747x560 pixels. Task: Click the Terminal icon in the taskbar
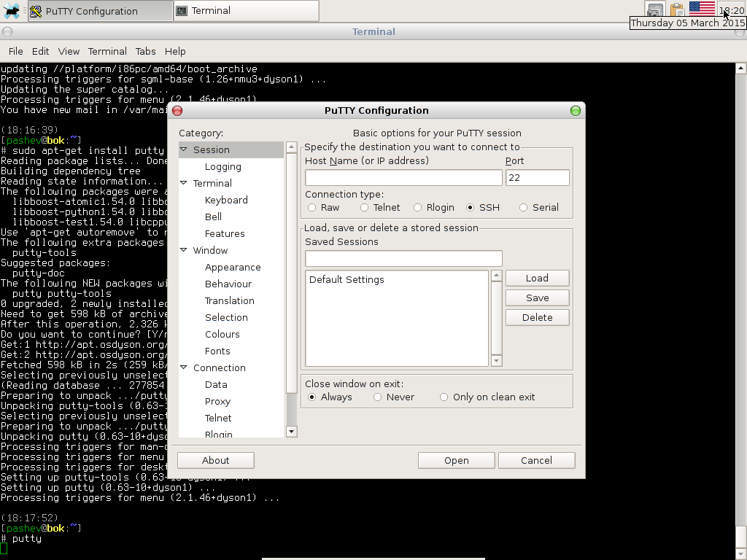182,10
